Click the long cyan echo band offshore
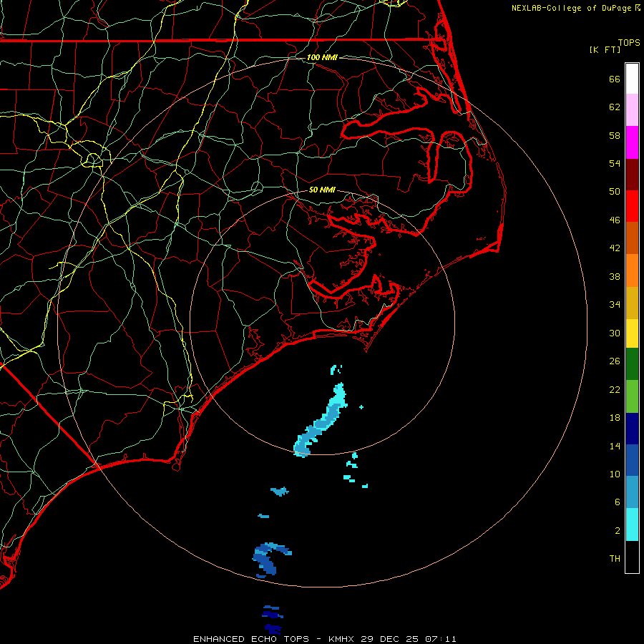This screenshot has width=644, height=644. point(323,421)
